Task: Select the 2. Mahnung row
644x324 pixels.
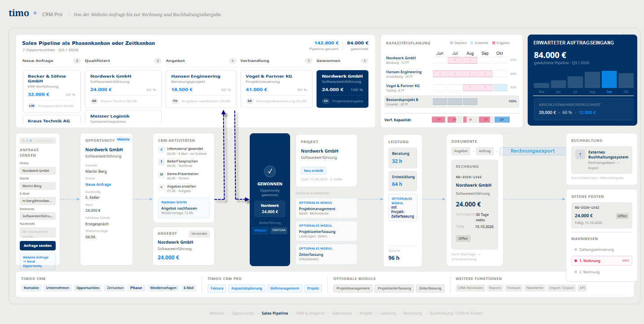Action: click(601, 272)
